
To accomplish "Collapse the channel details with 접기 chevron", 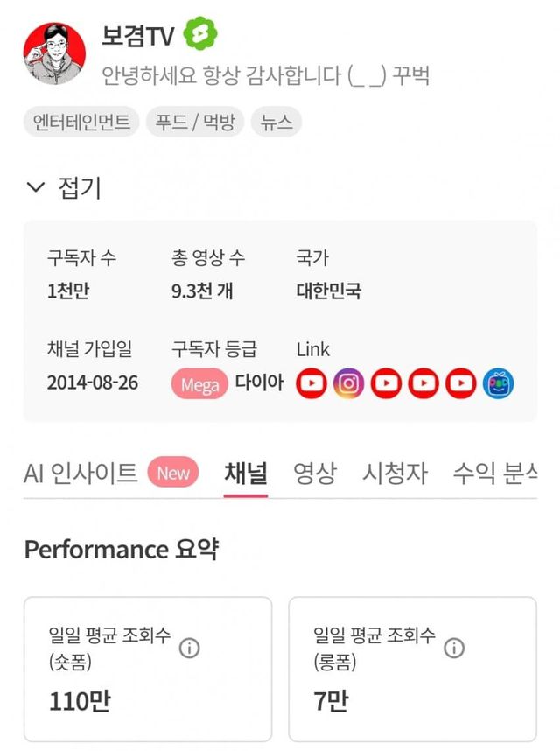I will point(35,187).
